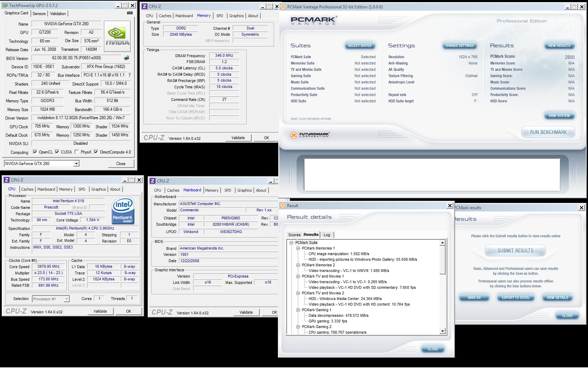Switch to the Scores tab in Result details
This screenshot has width=588, height=368.
click(294, 235)
